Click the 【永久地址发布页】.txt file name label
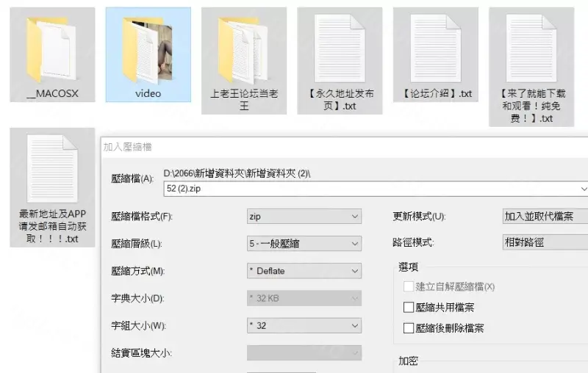The width and height of the screenshot is (588, 373). click(340, 100)
